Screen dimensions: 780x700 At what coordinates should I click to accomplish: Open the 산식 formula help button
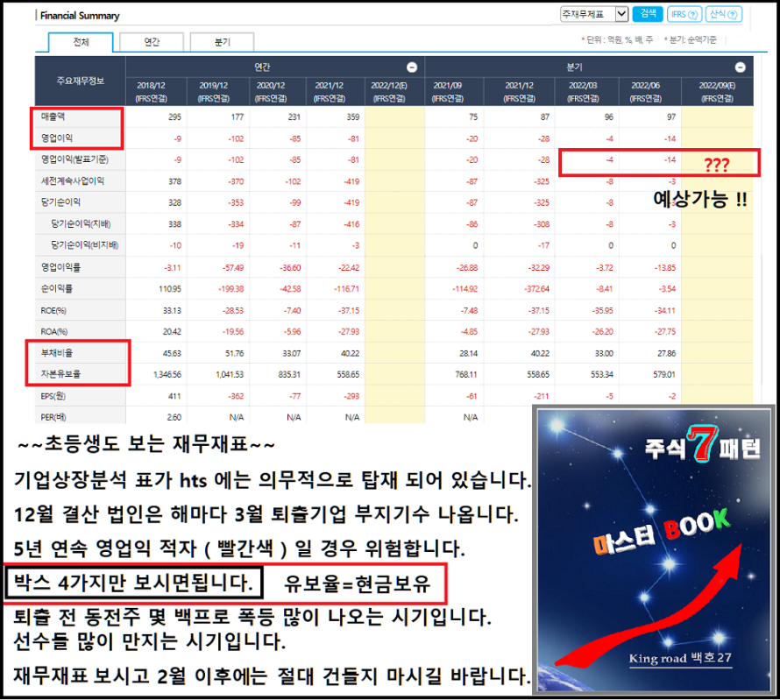tap(723, 14)
